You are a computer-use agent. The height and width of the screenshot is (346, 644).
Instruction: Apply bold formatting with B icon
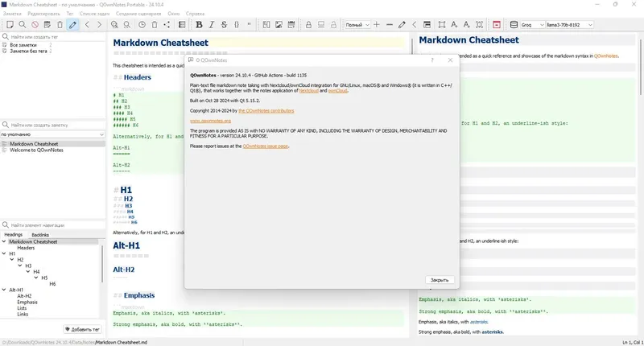point(199,25)
